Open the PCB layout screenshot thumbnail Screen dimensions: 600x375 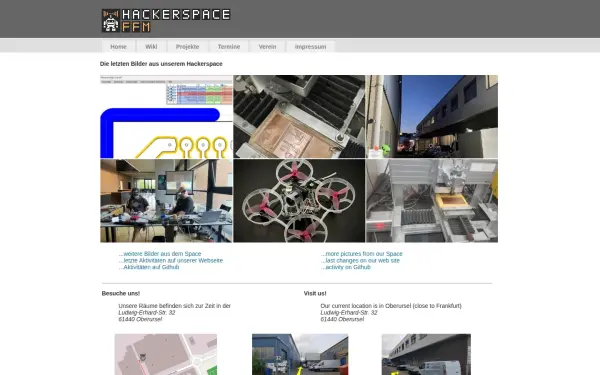click(166, 116)
